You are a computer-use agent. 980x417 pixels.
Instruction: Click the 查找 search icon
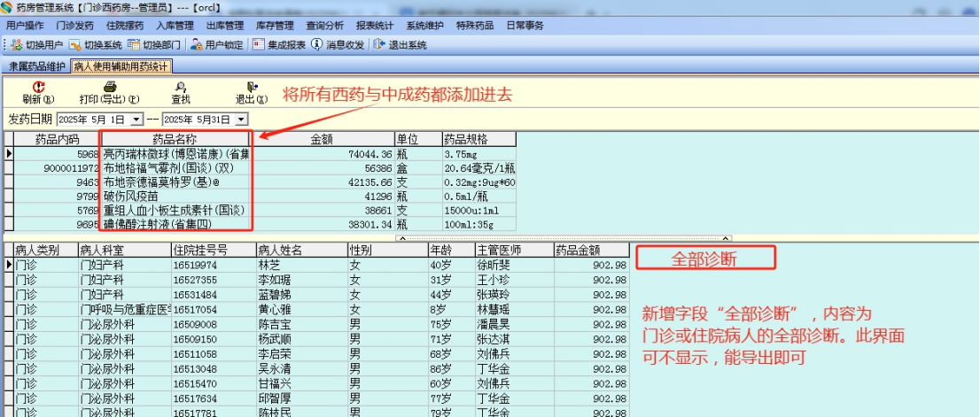(x=181, y=88)
